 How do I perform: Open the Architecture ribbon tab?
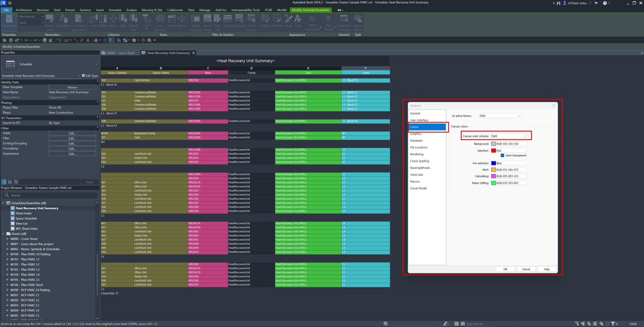[24, 10]
